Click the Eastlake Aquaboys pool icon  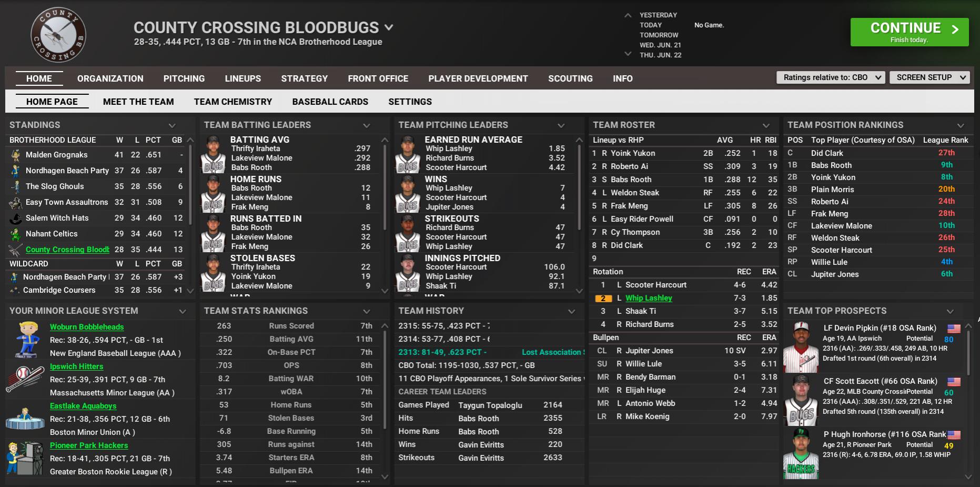(x=25, y=419)
